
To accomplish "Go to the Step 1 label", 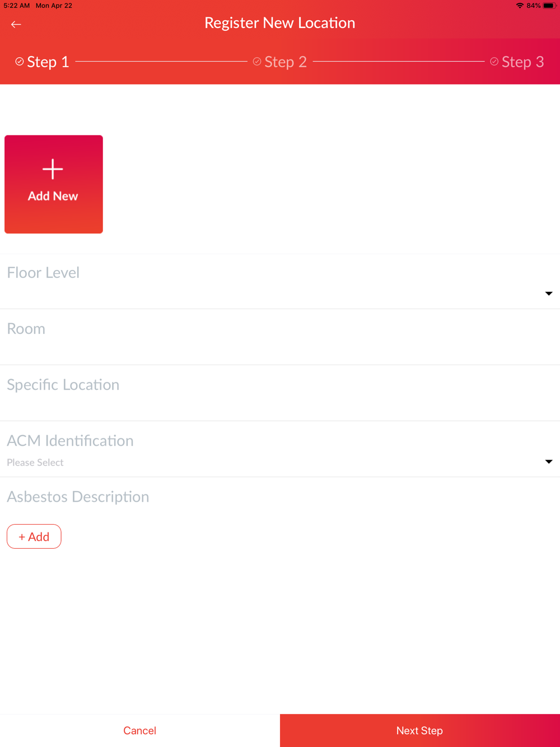I will point(48,62).
